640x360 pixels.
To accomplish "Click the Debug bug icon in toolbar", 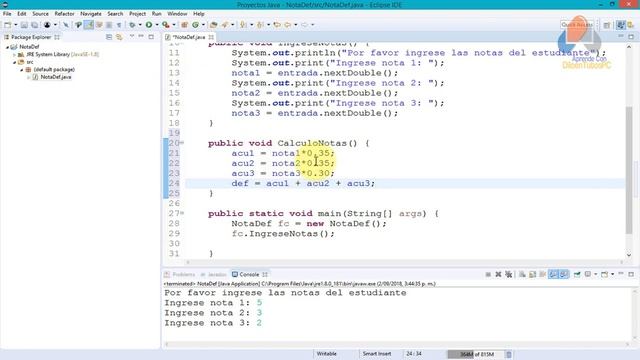I will pyautogui.click(x=132, y=25).
